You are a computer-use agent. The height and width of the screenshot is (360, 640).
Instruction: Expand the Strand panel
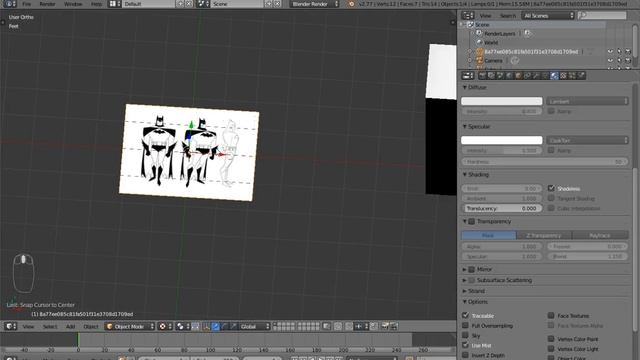464,291
